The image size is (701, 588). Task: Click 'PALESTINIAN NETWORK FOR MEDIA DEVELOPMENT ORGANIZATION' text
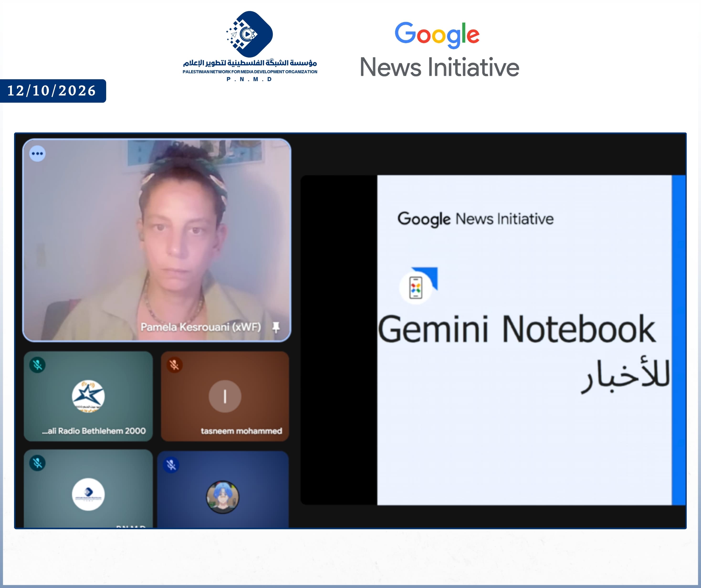click(250, 72)
